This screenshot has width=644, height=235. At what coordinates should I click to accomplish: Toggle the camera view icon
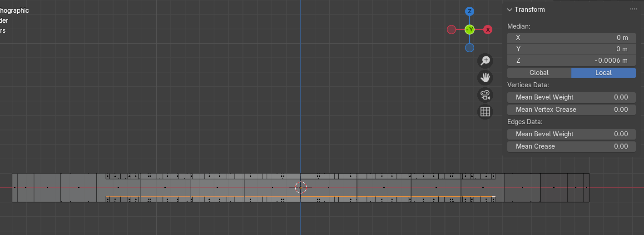click(x=485, y=95)
